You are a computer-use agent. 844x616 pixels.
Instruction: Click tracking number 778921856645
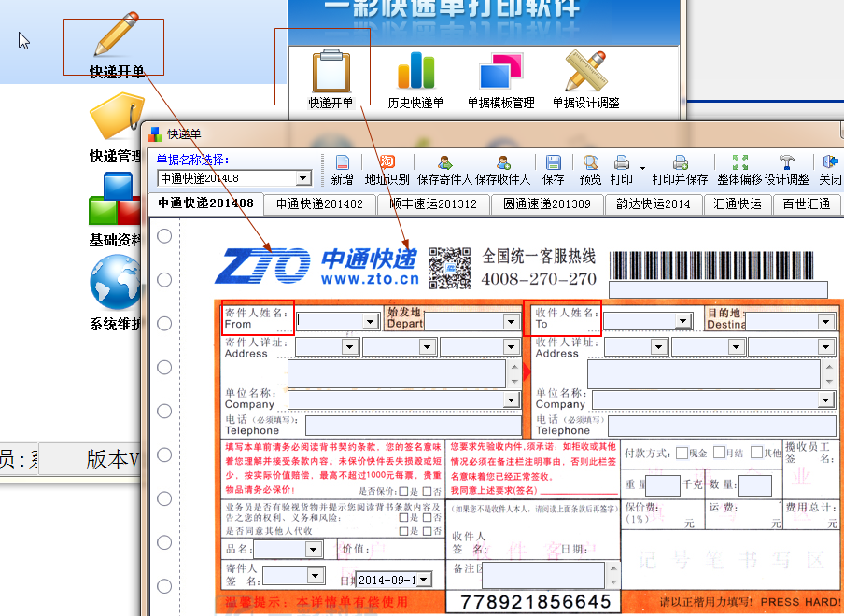536,601
